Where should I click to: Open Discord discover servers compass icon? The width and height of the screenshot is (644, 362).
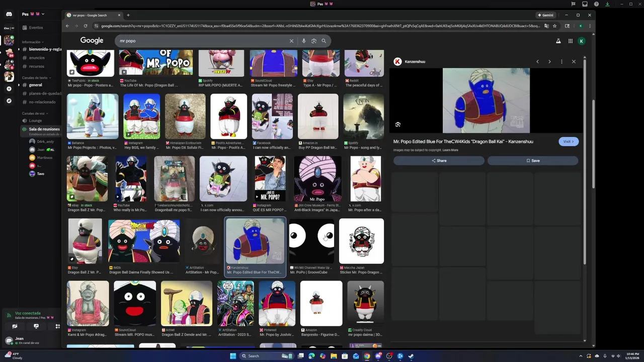[9, 101]
